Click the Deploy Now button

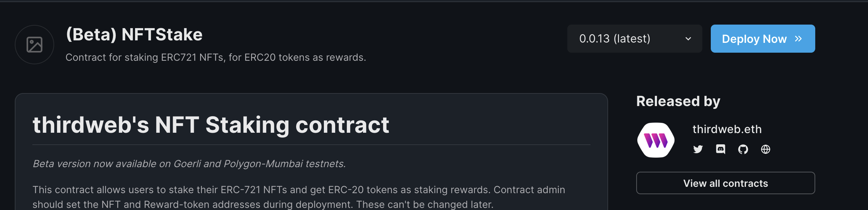tap(763, 39)
